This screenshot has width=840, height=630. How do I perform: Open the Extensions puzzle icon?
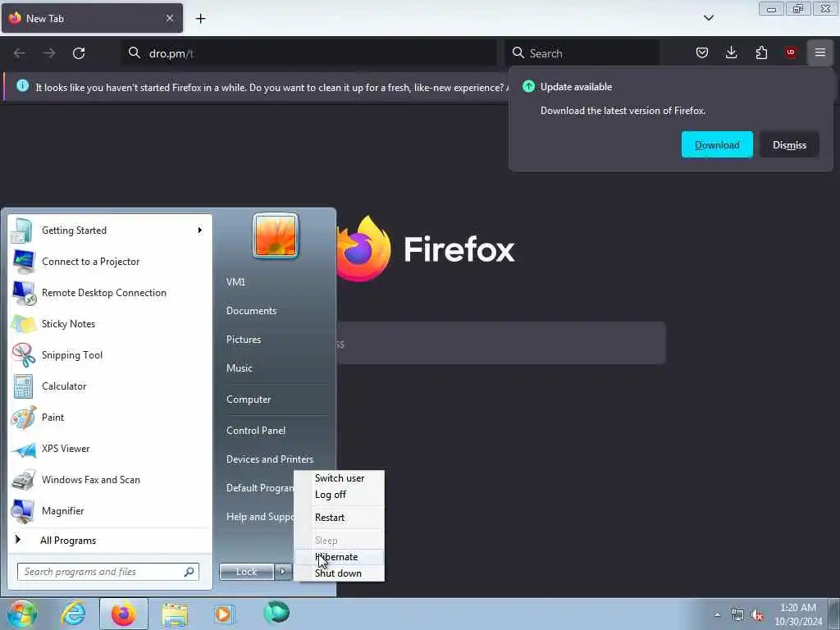point(761,52)
